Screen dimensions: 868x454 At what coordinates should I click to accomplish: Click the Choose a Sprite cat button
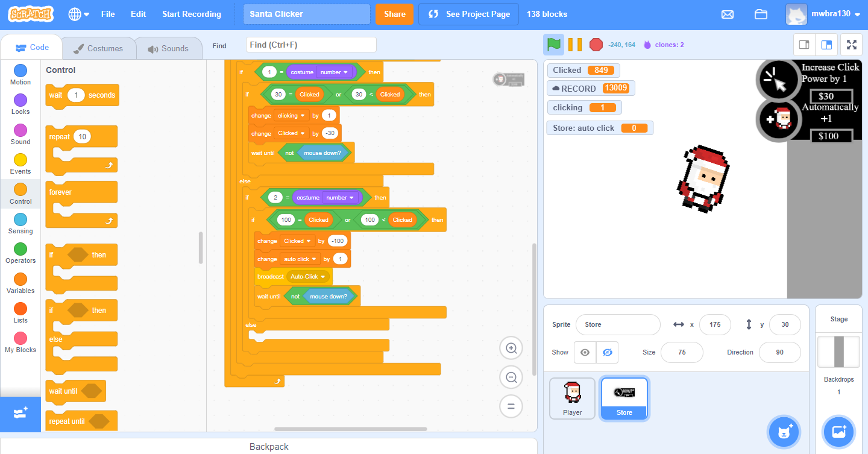point(784,432)
